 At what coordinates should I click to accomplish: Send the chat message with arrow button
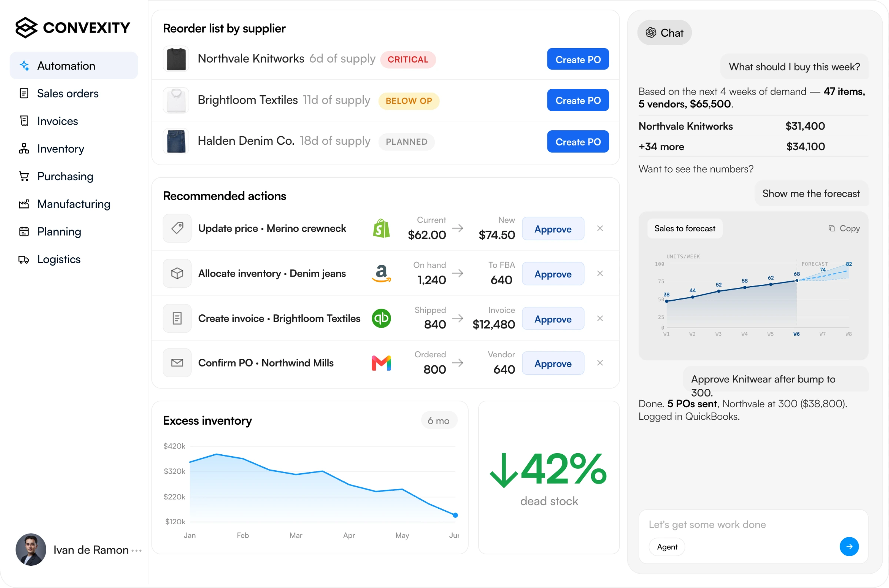849,547
